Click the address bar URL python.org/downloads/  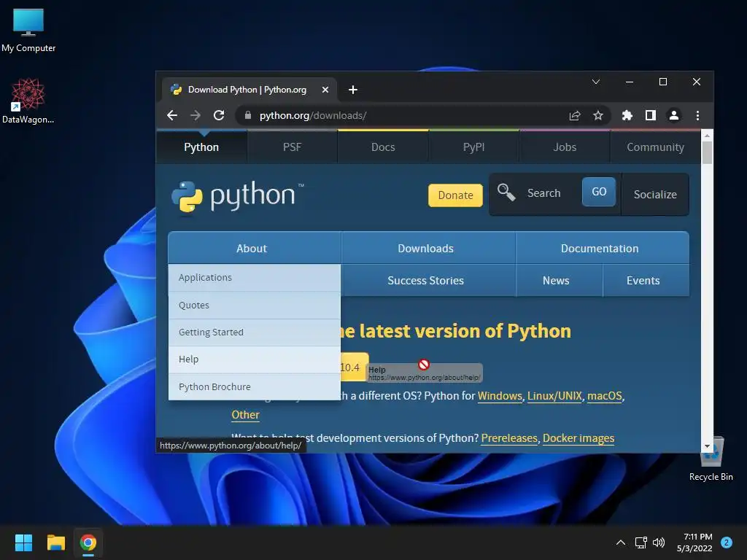point(312,115)
